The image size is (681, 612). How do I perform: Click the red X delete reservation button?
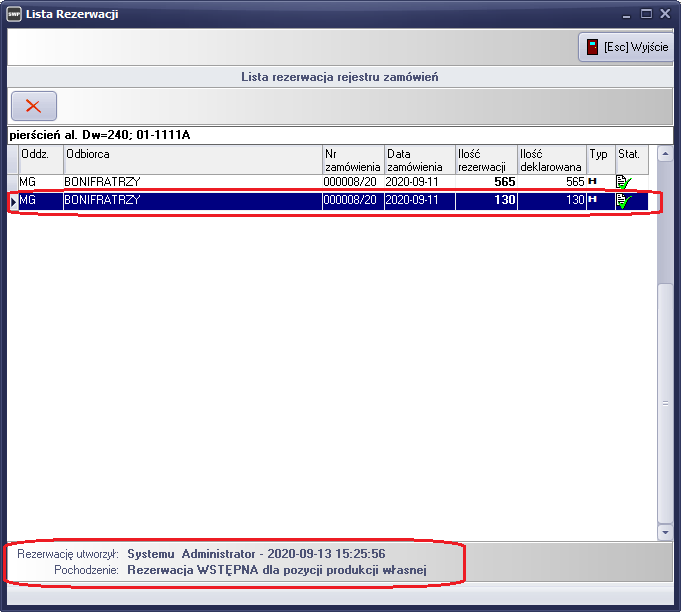(33, 106)
